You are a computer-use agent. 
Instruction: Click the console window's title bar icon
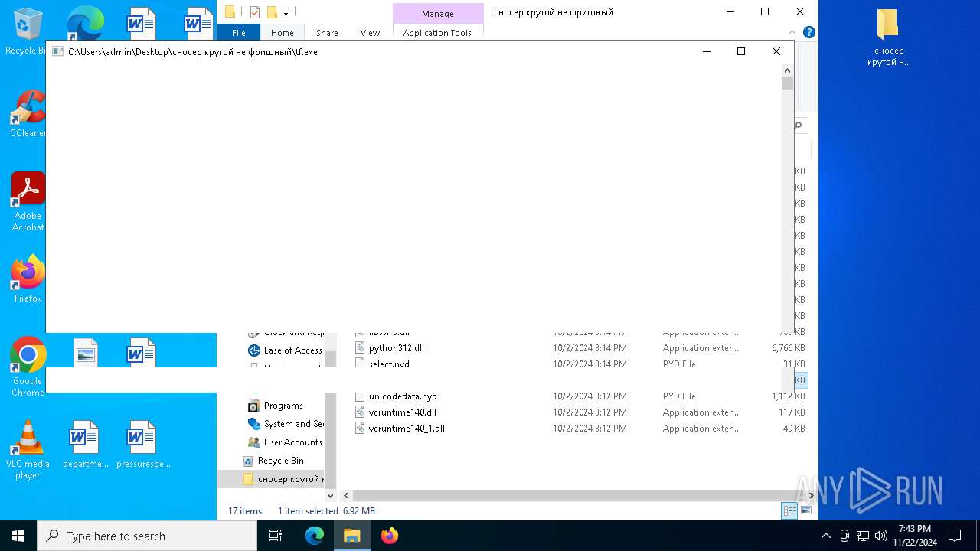(57, 51)
